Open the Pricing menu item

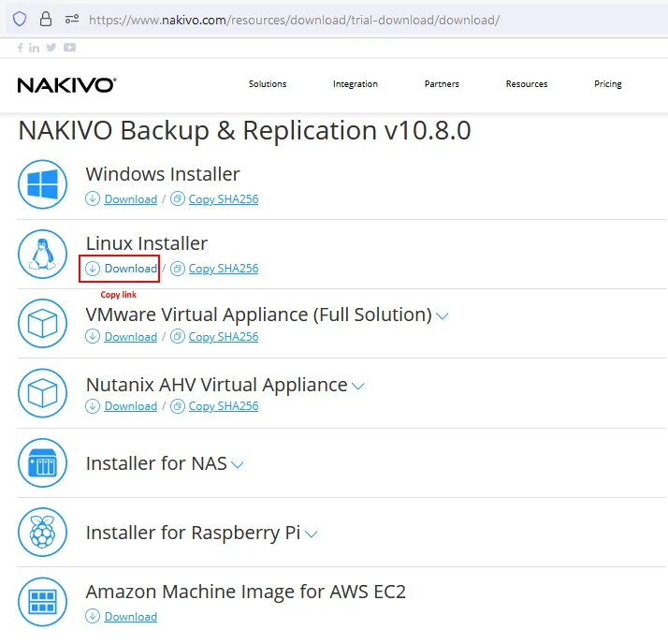pos(608,84)
